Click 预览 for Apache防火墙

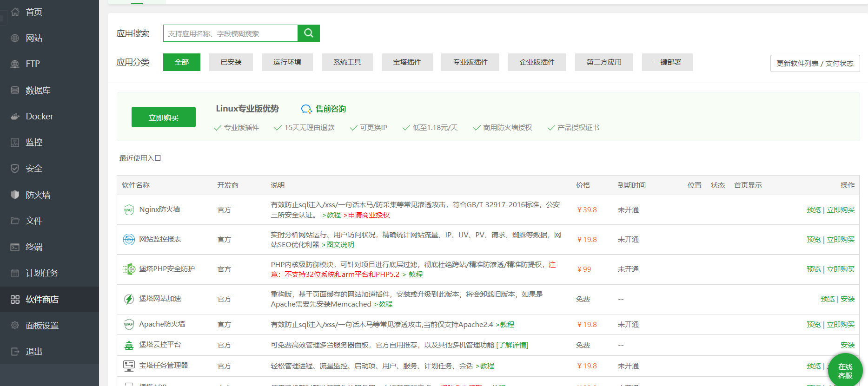point(814,325)
